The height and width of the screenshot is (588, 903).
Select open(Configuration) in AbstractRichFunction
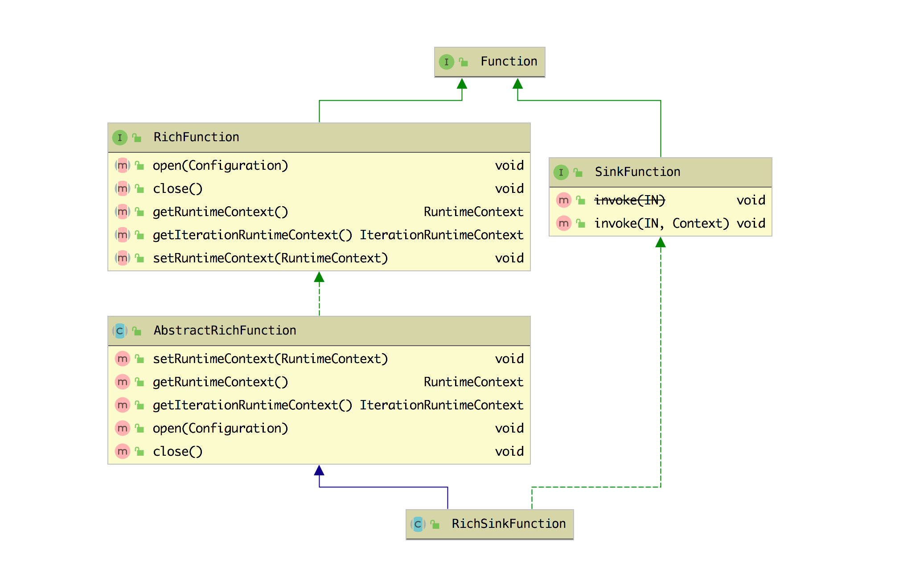[221, 429]
